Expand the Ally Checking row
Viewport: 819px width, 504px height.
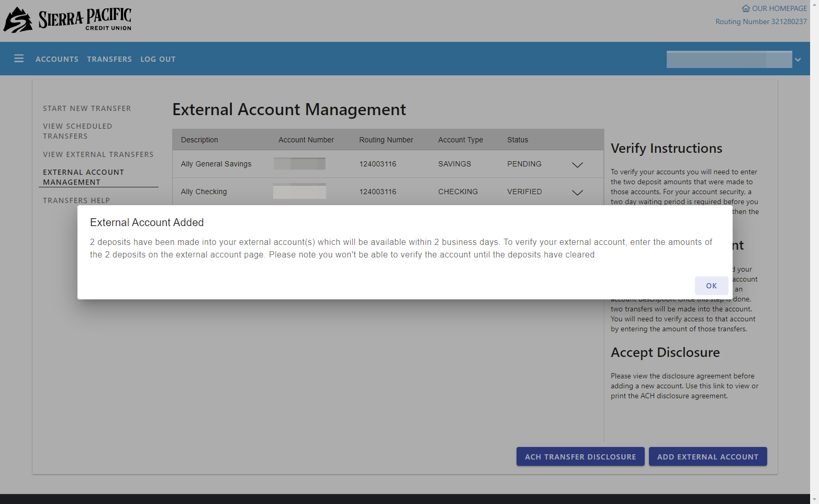577,192
